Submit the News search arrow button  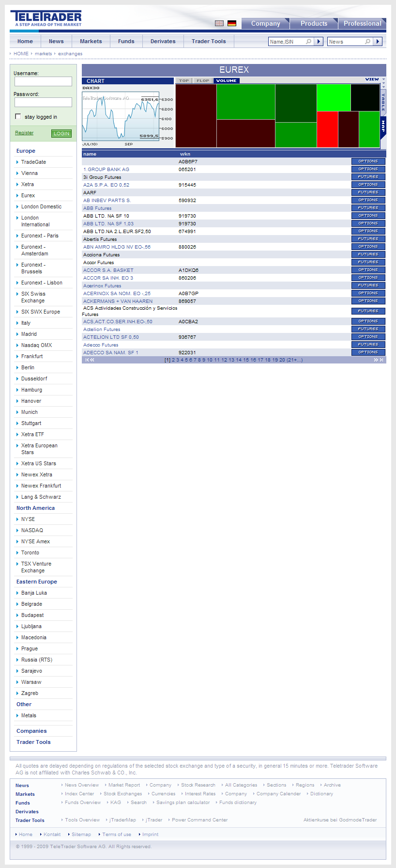378,42
